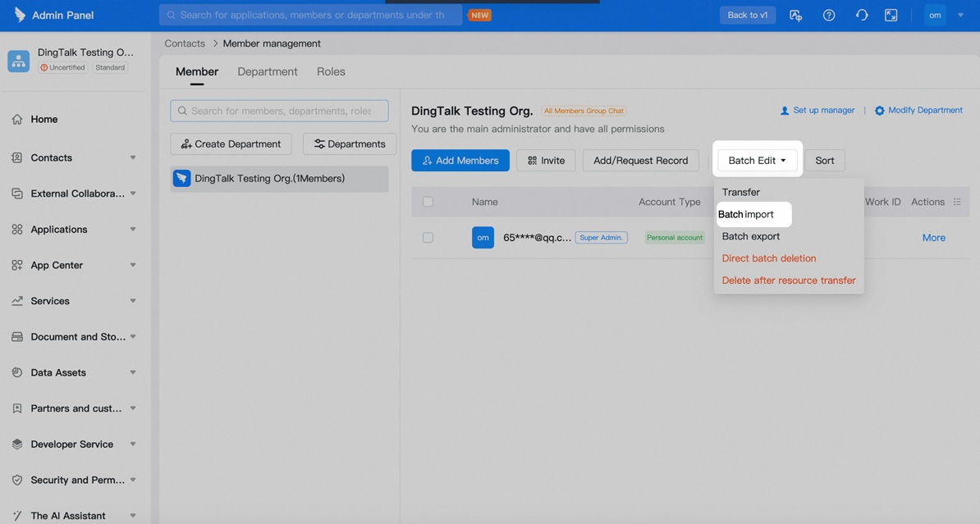Open the account dropdown arrow in header
The height and width of the screenshot is (524, 980).
pyautogui.click(x=960, y=16)
